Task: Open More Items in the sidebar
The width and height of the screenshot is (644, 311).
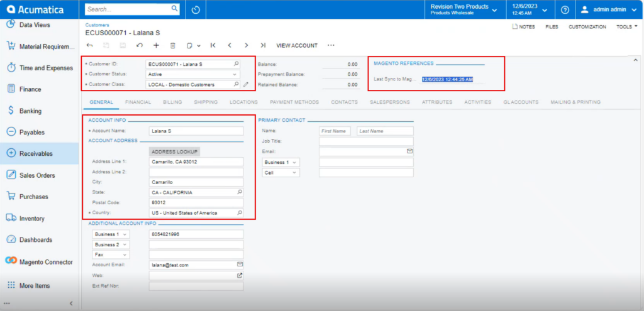Action: [x=40, y=286]
